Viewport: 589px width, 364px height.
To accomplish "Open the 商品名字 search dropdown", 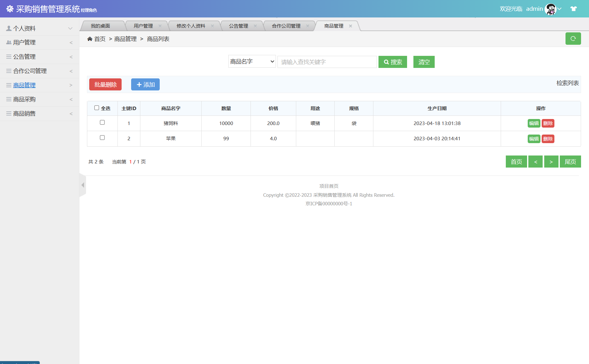I will (252, 61).
